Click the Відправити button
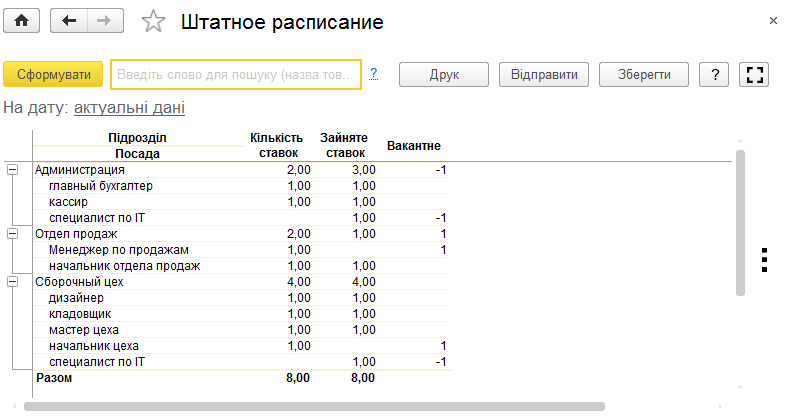The height and width of the screenshot is (419, 785). tap(544, 75)
